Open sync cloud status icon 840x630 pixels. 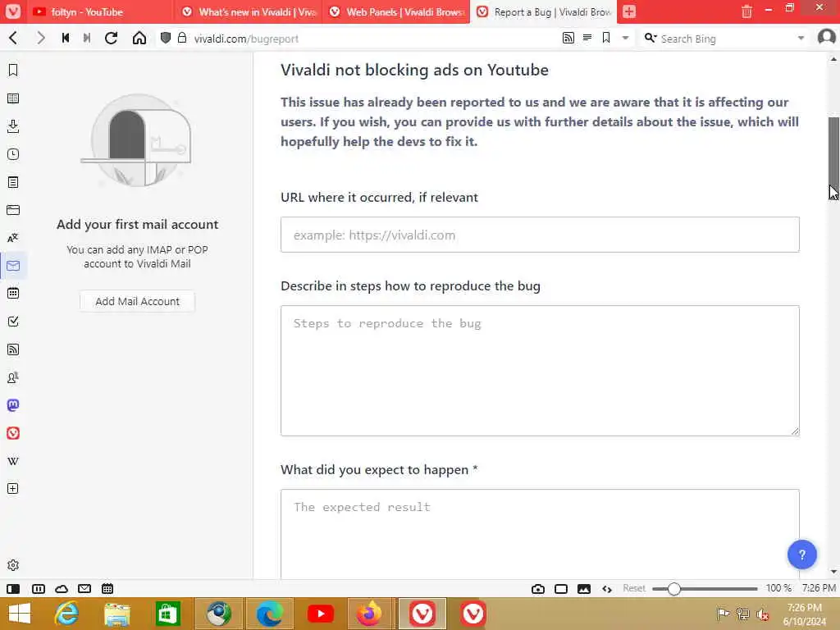[62, 589]
